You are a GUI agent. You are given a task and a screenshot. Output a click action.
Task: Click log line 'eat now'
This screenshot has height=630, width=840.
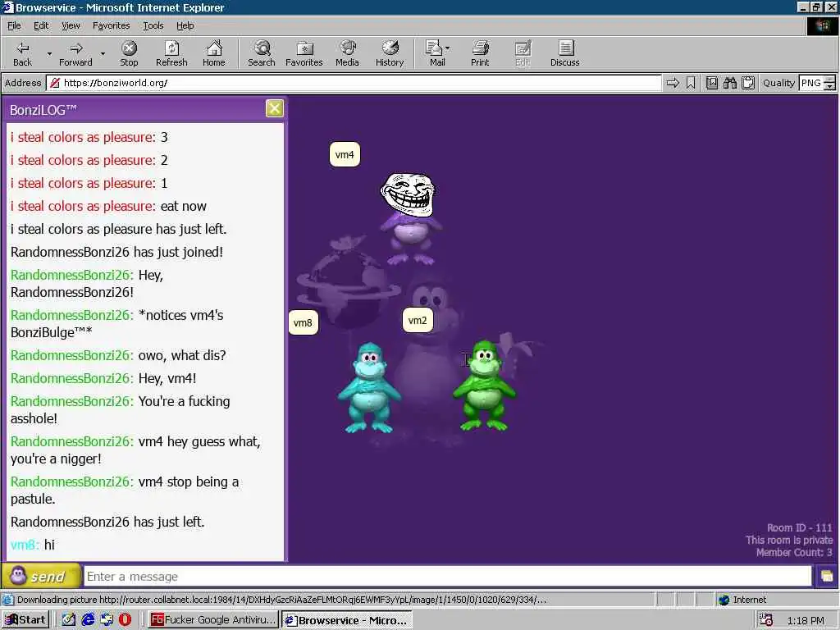(x=108, y=206)
